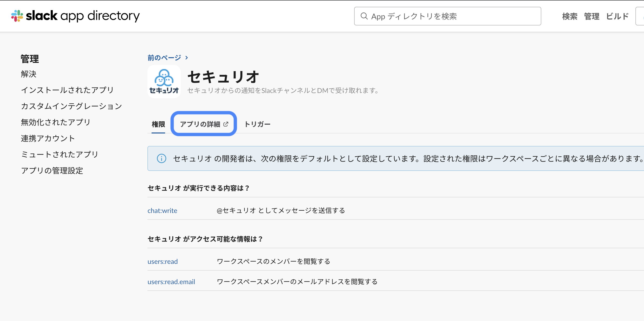
Task: Click the search magnifier icon
Action: (364, 16)
